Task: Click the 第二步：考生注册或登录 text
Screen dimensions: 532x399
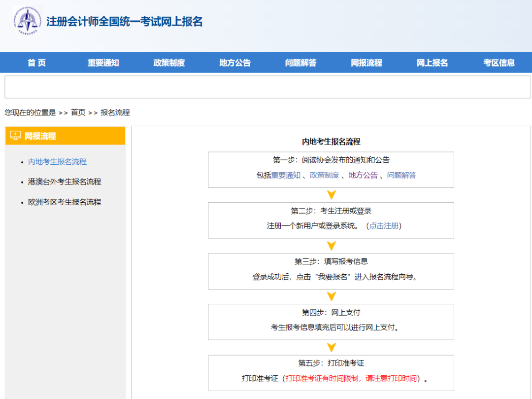Action: point(331,211)
